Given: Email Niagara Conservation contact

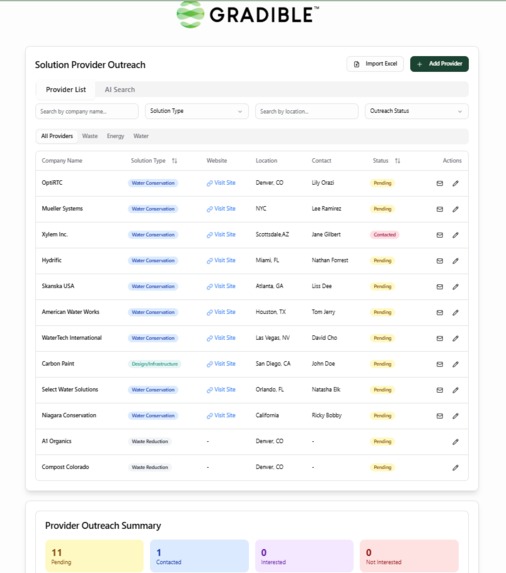Looking at the screenshot, I should coord(440,416).
